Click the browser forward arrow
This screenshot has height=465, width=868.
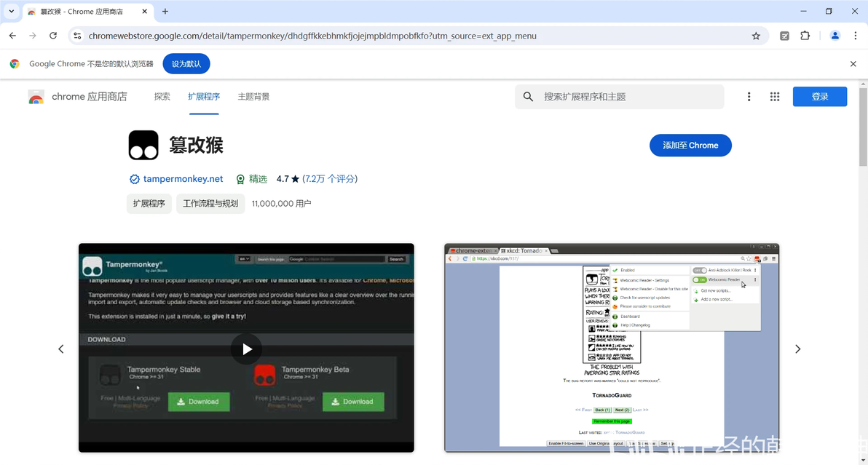click(33, 36)
